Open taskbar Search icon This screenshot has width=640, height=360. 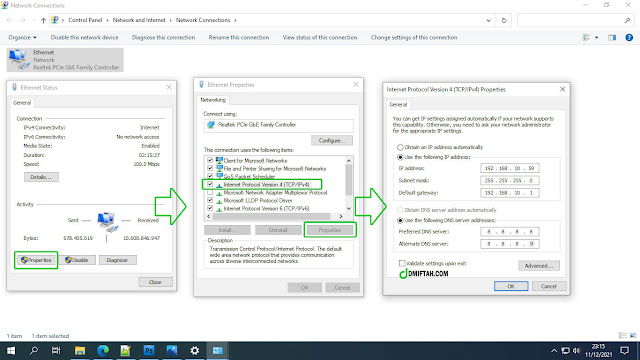pos(34,351)
